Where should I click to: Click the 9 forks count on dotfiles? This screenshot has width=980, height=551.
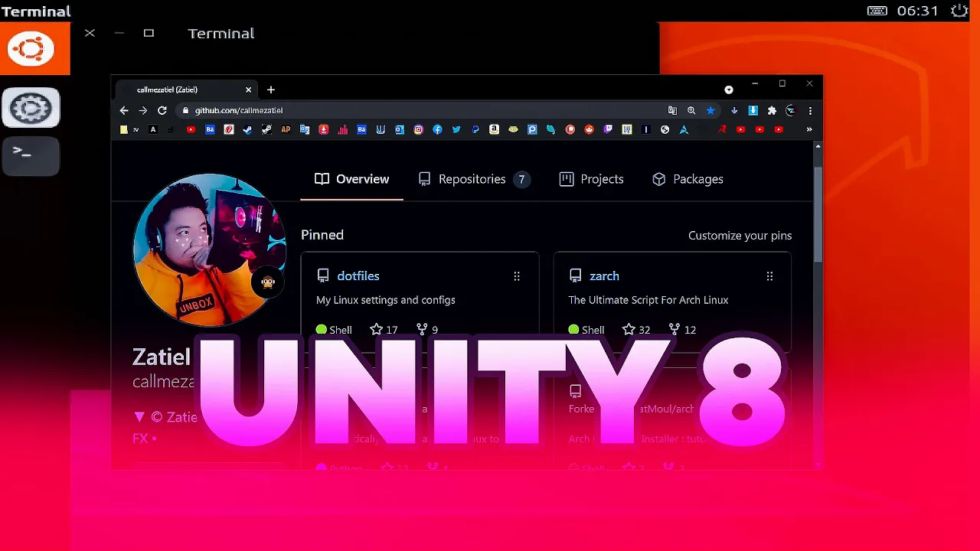427,330
